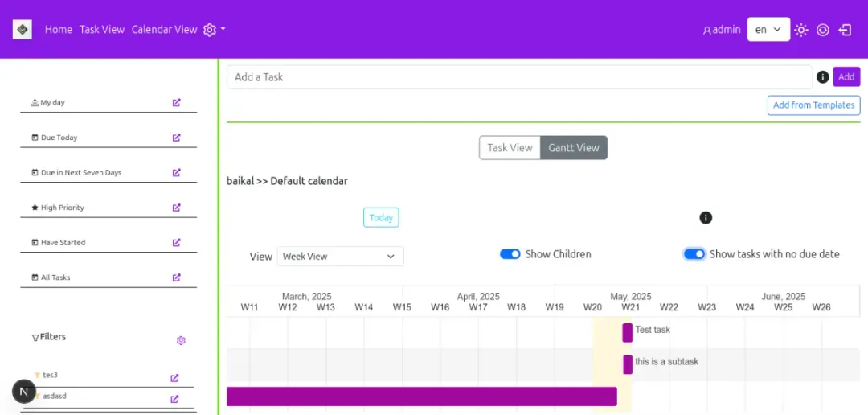The image size is (868, 415).
Task: Click the info icon beside Add button
Action: tap(822, 77)
